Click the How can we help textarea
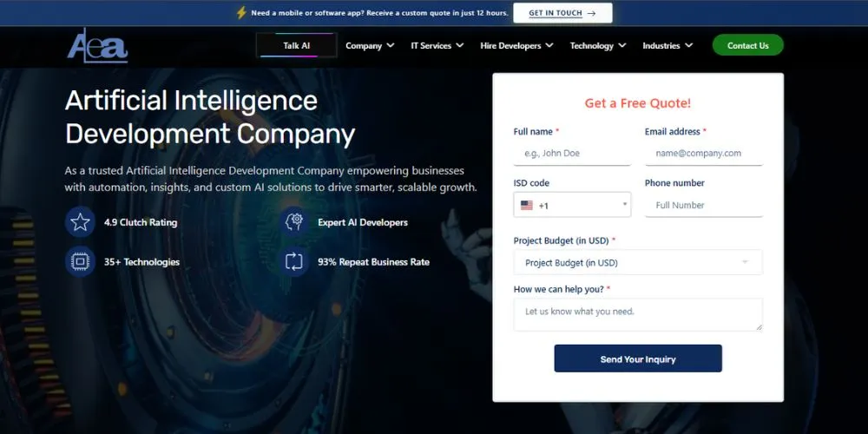This screenshot has width=868, height=434. [638, 314]
